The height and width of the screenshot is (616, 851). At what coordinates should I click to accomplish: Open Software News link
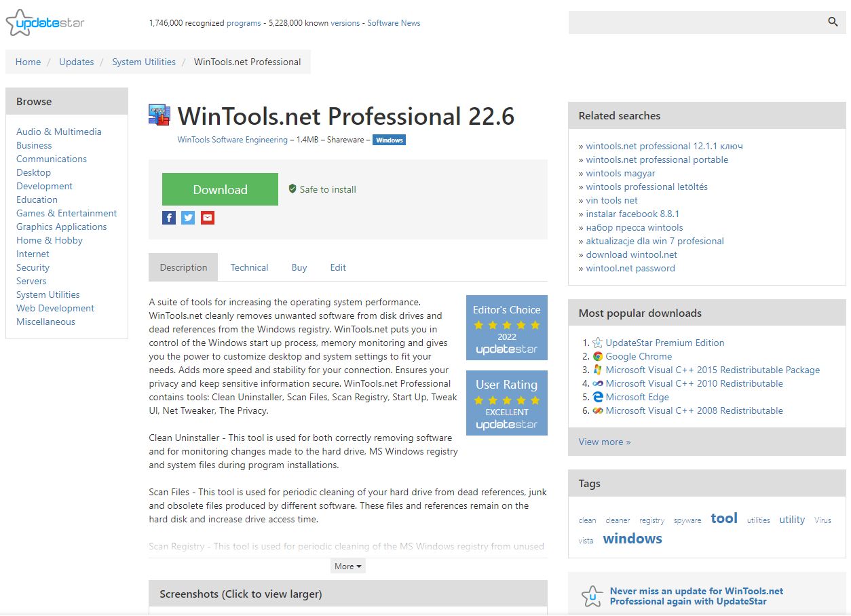tap(394, 23)
